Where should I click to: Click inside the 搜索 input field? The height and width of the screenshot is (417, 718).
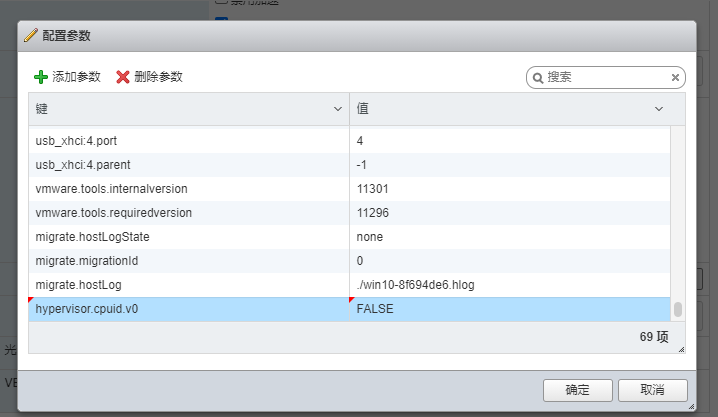[x=605, y=77]
